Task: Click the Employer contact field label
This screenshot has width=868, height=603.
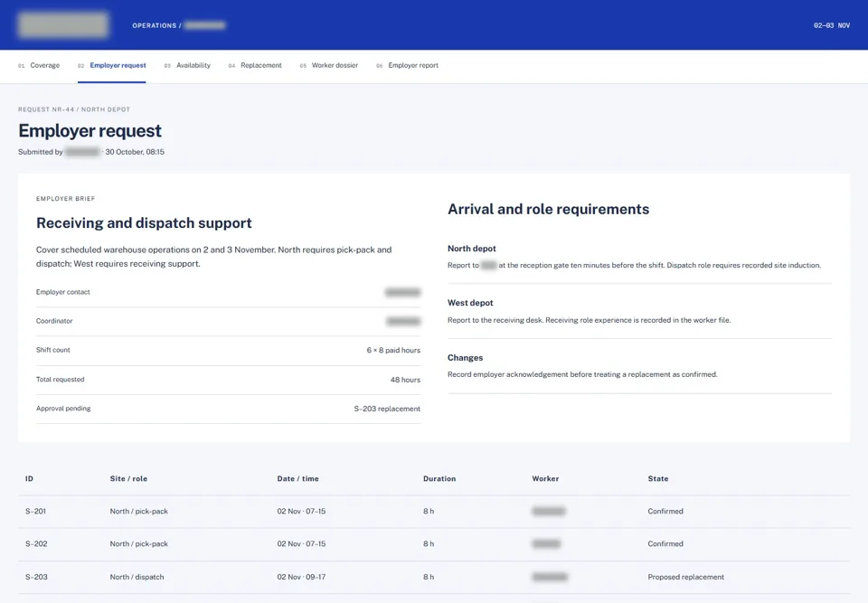Action: 63,292
